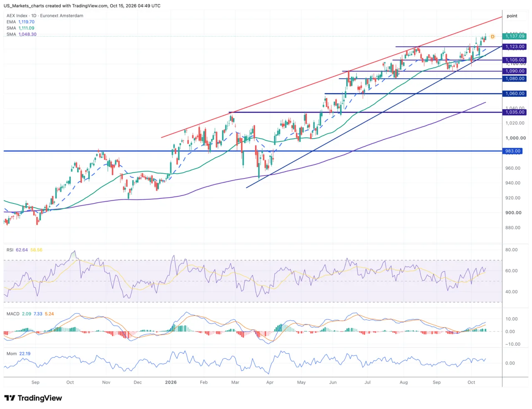Screen dimensions: 532x409
Task: Click the MACD indicator name label
Action: [x=13, y=314]
